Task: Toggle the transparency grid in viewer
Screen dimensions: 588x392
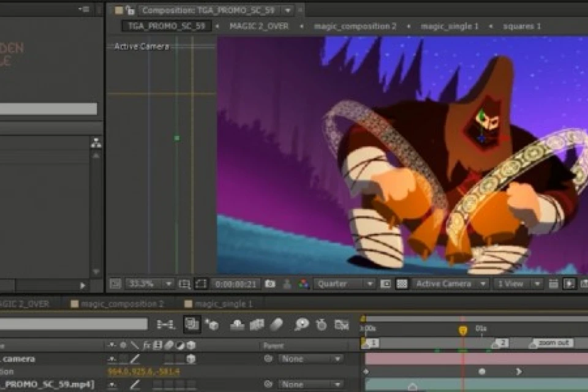Action: click(x=402, y=284)
